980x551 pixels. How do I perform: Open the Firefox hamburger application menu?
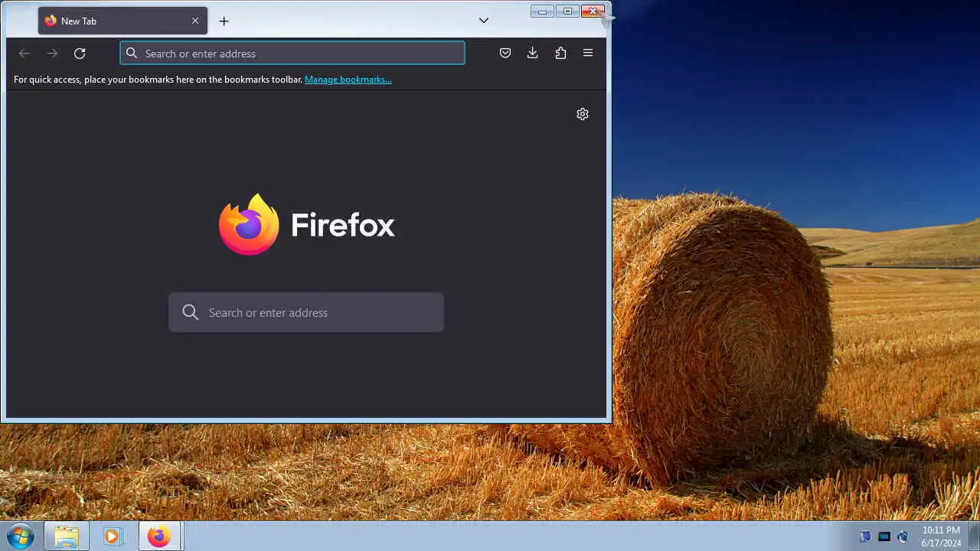tap(588, 54)
